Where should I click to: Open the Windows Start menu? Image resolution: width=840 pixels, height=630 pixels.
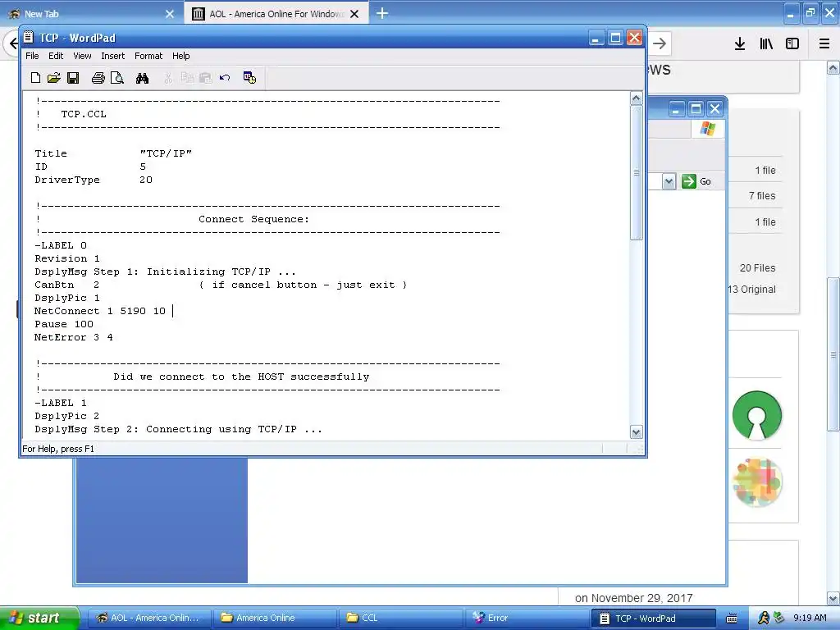pyautogui.click(x=39, y=618)
